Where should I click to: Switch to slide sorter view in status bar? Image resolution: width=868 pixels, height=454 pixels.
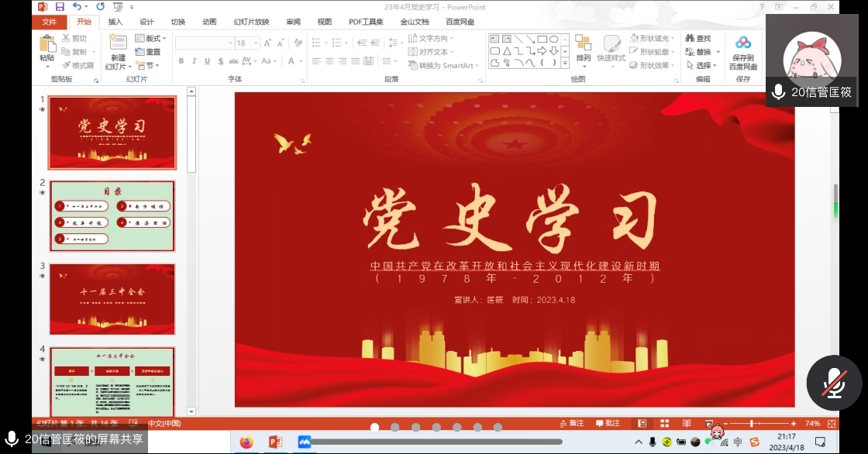pyautogui.click(x=664, y=424)
